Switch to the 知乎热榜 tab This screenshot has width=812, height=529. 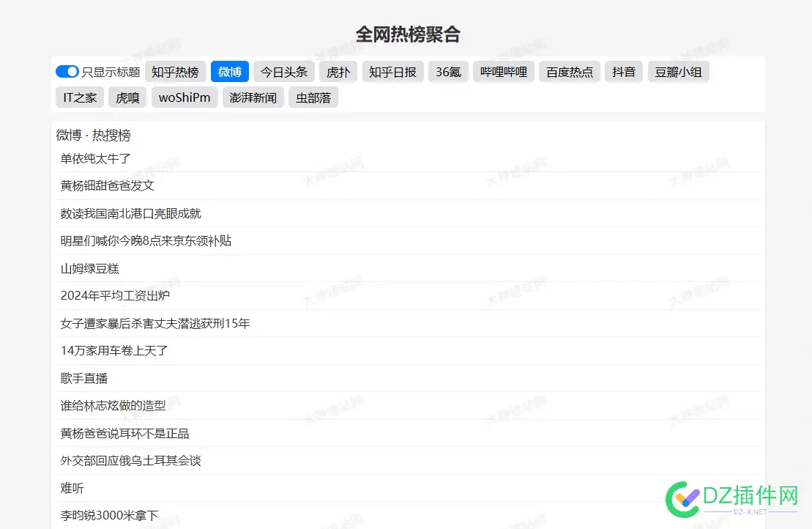click(176, 72)
